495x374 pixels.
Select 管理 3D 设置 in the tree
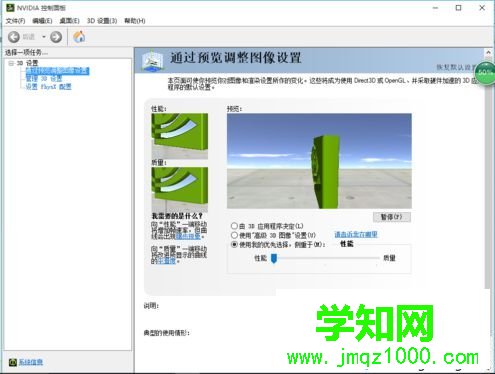(x=44, y=79)
